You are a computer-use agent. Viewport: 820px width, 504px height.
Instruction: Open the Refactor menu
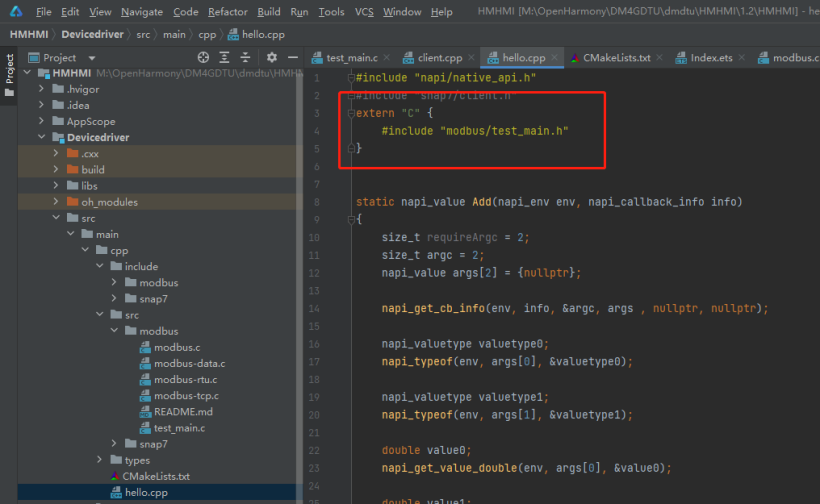click(x=227, y=12)
